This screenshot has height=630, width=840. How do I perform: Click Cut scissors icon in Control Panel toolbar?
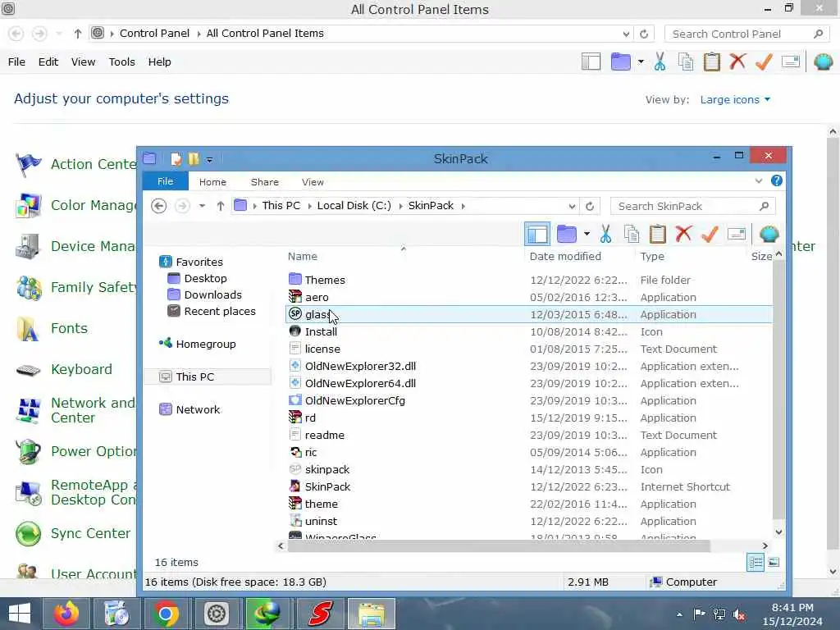(660, 62)
